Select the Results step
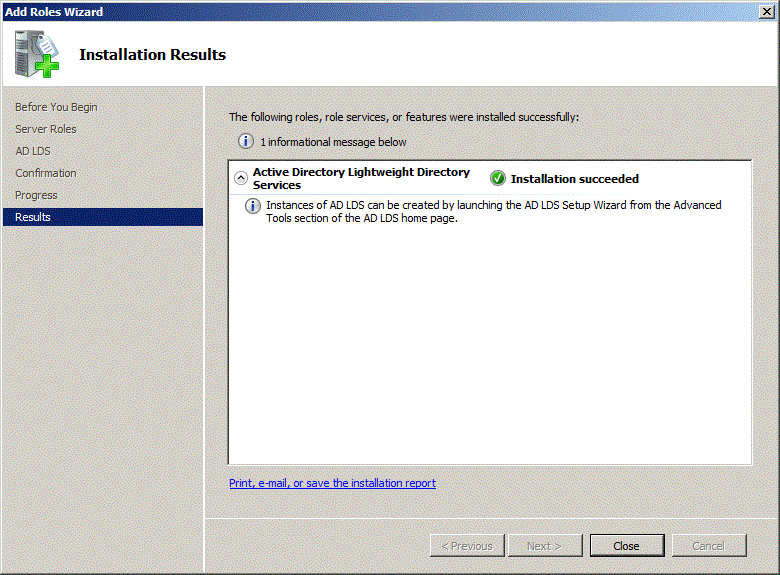Viewport: 780px width, 575px height. tap(103, 217)
